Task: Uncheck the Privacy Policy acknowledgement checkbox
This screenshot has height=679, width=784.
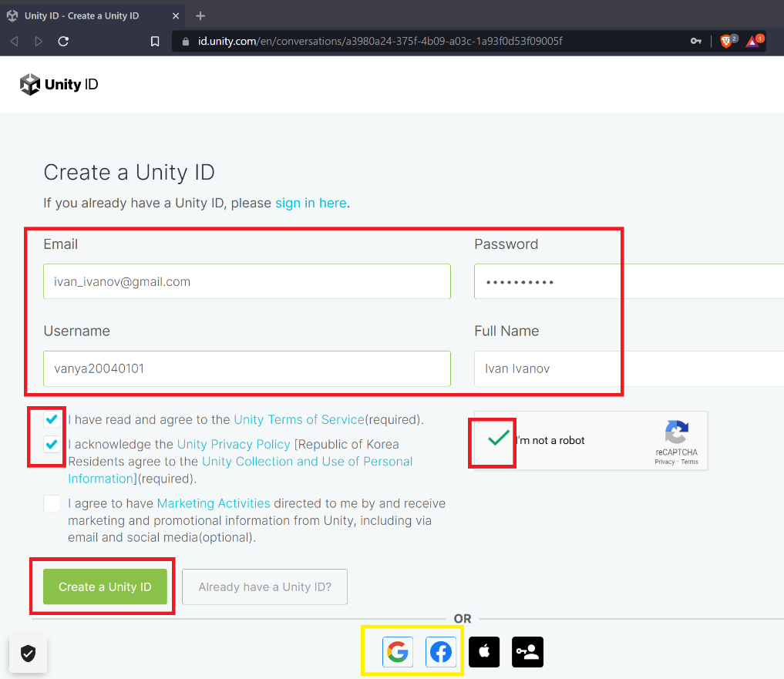Action: [52, 443]
